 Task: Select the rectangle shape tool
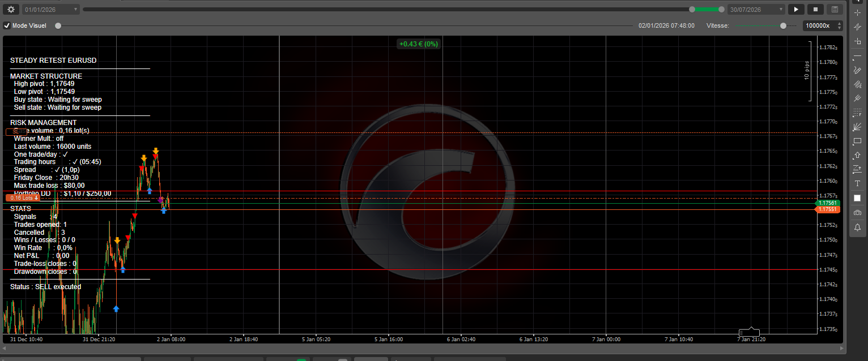(857, 141)
